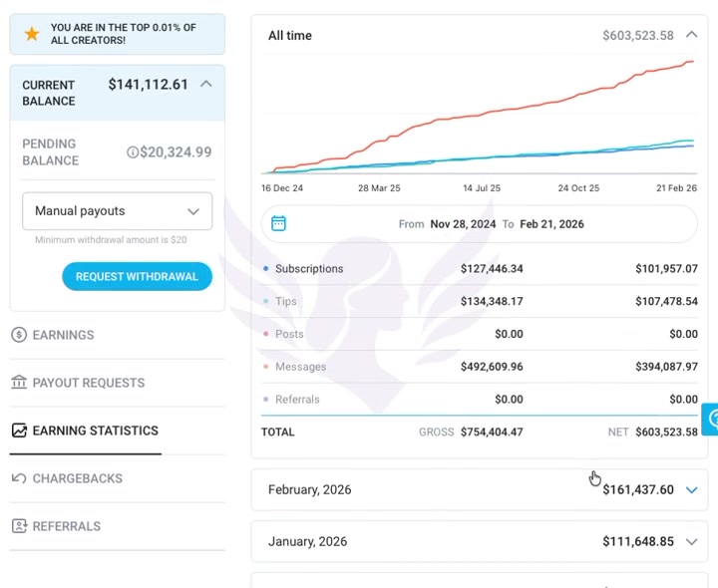The image size is (718, 588).
Task: Go to Payout Requests section
Action: coord(88,383)
